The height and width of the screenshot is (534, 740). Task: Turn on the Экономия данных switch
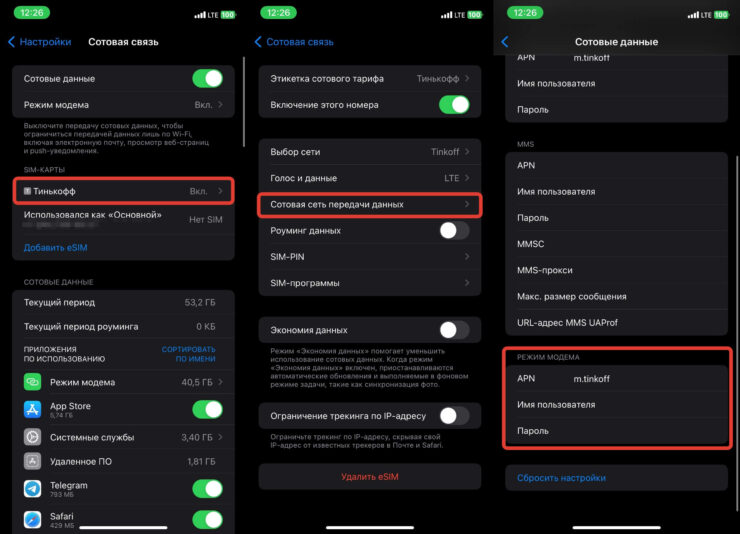click(454, 330)
